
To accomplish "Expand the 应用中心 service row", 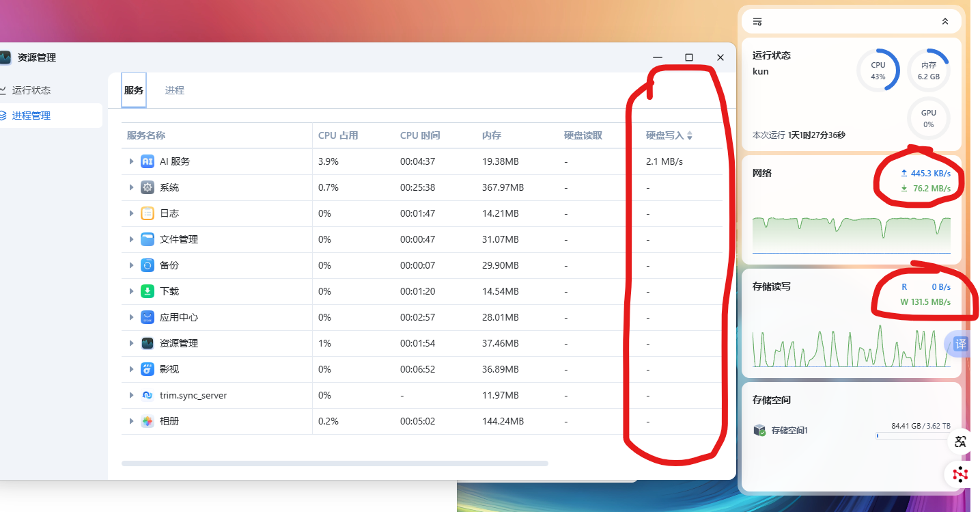I will (x=131, y=317).
